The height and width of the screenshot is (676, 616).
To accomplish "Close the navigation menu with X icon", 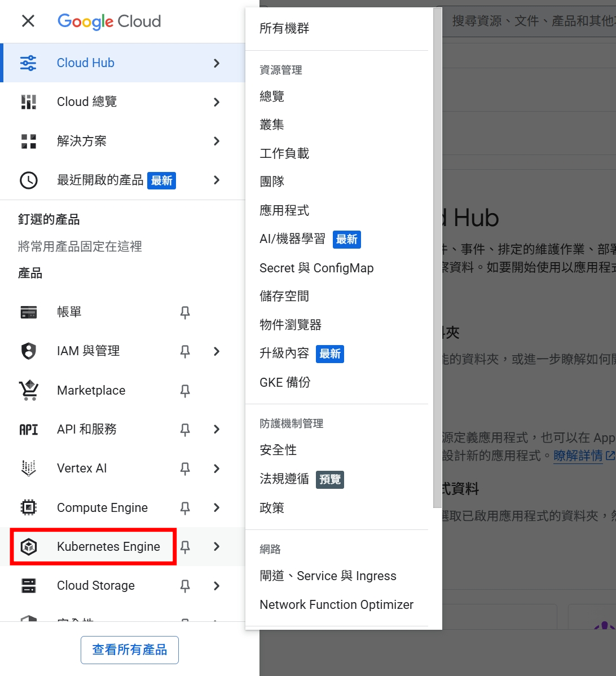I will point(28,21).
